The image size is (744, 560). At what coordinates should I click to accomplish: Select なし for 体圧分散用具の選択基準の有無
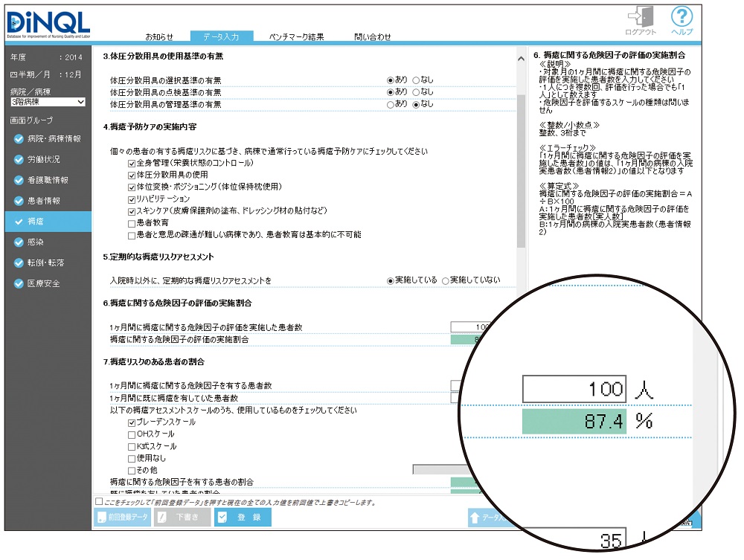point(416,80)
